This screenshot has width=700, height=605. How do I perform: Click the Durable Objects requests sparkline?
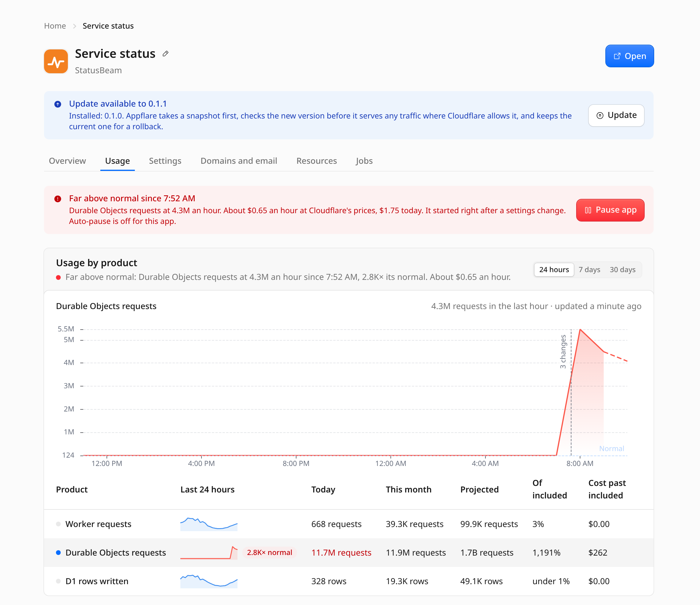coord(209,553)
